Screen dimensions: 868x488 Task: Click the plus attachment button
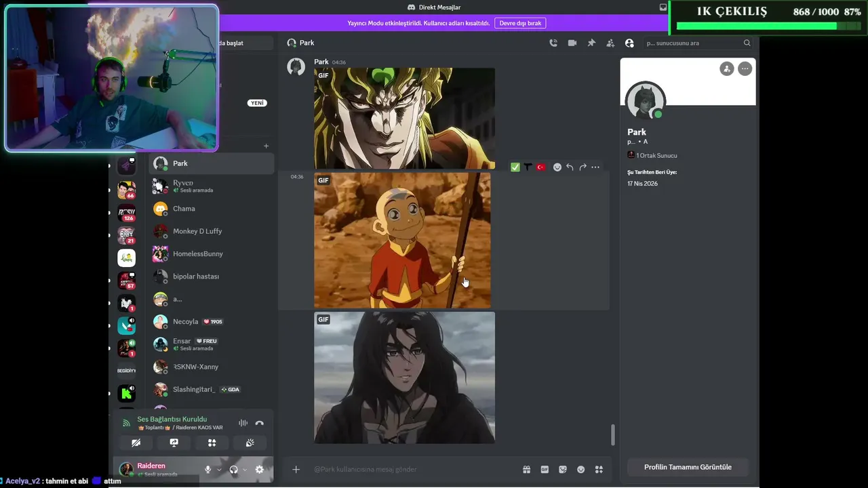point(296,469)
